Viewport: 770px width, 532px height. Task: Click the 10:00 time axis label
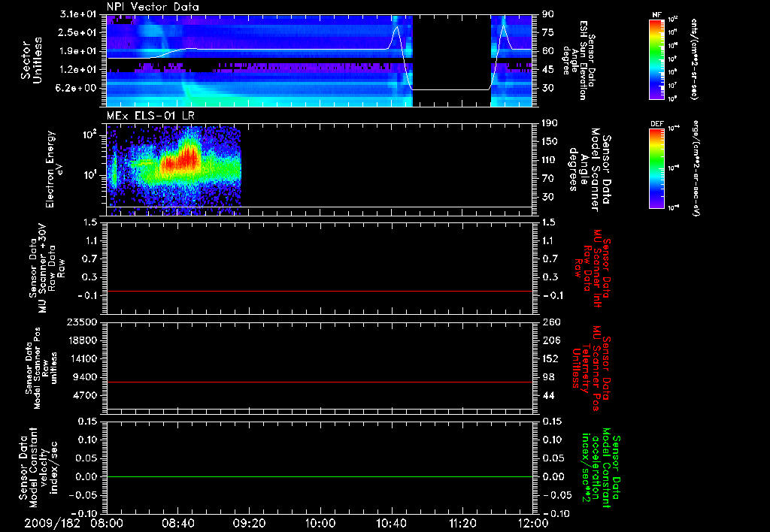click(320, 523)
